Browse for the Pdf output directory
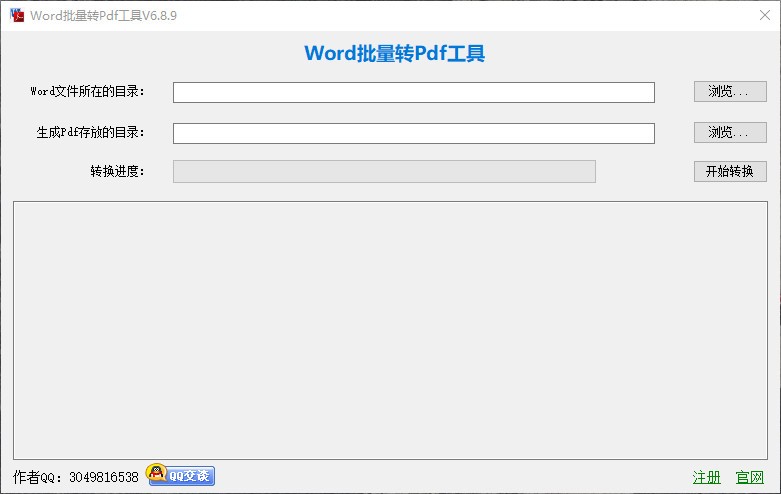Screen dimensions: 781x494 [x=730, y=132]
